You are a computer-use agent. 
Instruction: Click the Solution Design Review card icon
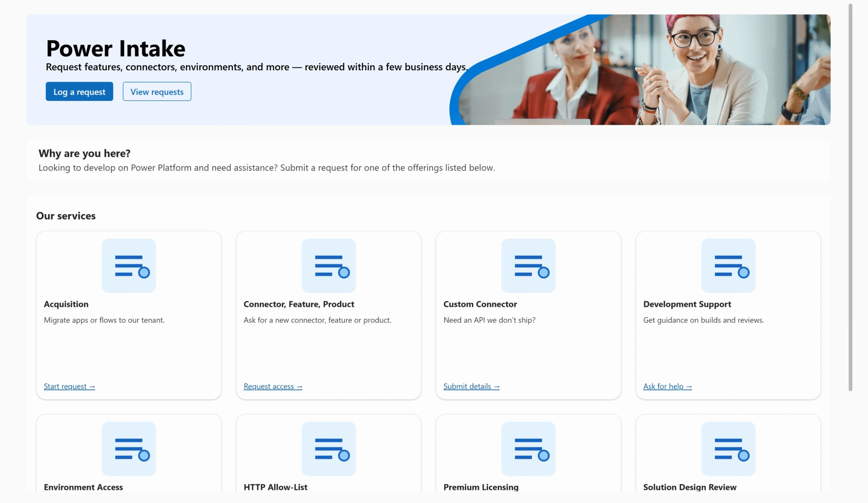[728, 448]
